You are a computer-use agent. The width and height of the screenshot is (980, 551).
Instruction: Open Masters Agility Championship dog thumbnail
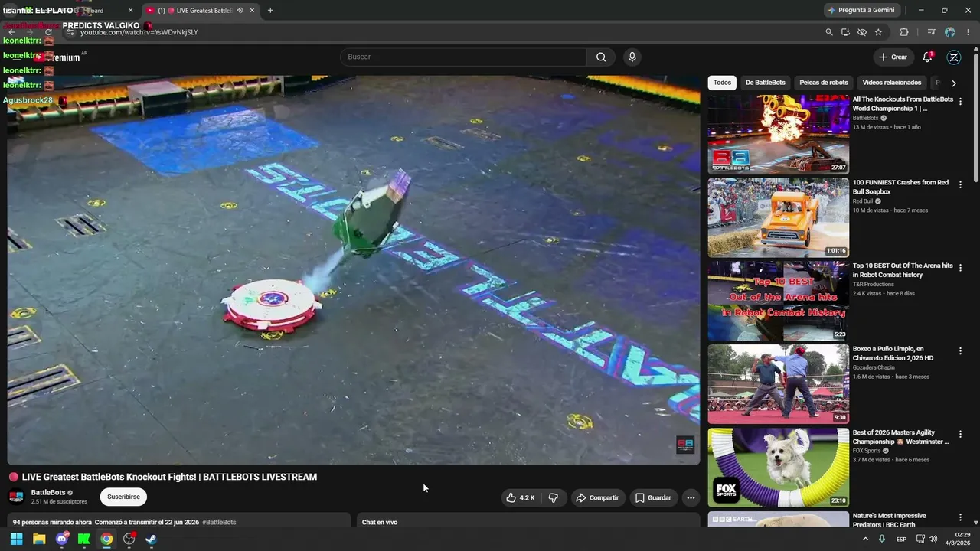pyautogui.click(x=778, y=468)
